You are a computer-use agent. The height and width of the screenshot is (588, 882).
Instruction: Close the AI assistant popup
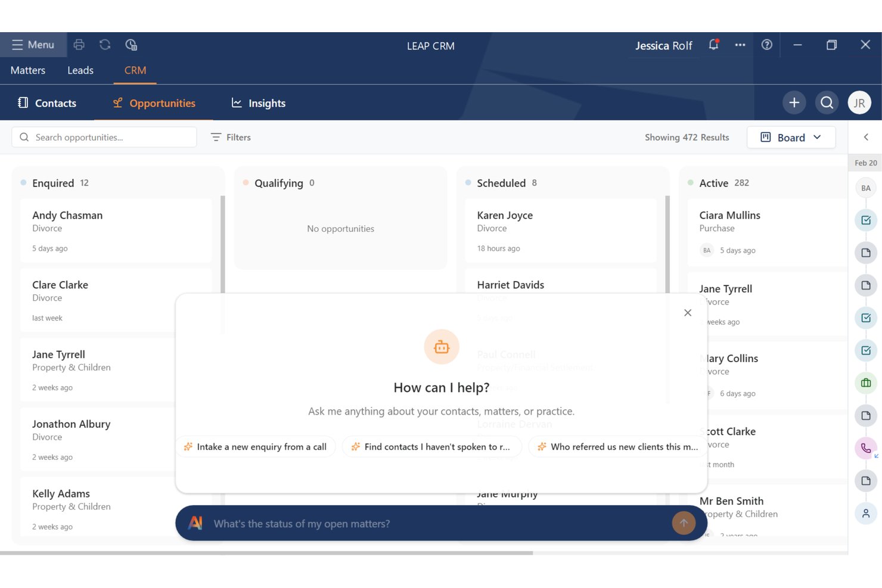pos(688,313)
